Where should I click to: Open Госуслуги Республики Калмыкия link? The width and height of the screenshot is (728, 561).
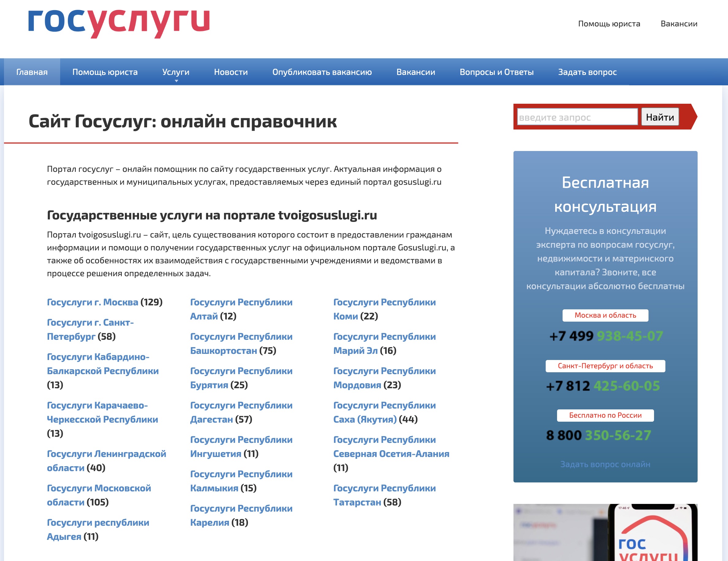pyautogui.click(x=241, y=481)
